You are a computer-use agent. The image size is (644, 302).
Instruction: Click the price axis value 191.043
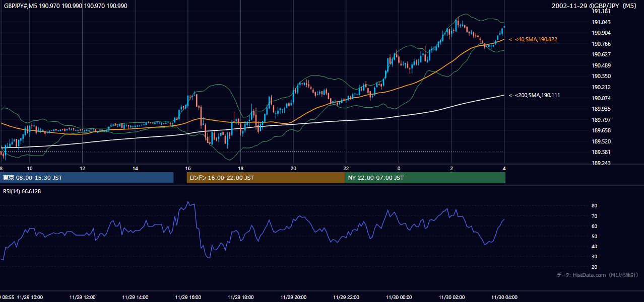coord(601,22)
